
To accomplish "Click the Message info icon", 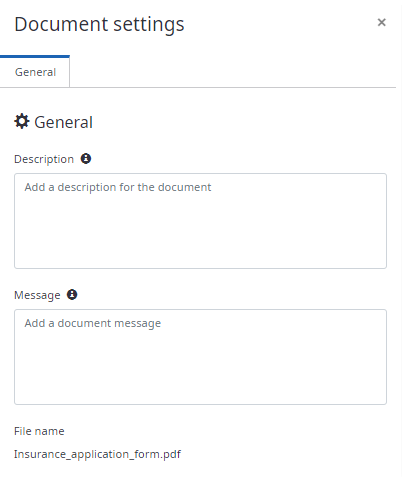I will click(x=72, y=295).
